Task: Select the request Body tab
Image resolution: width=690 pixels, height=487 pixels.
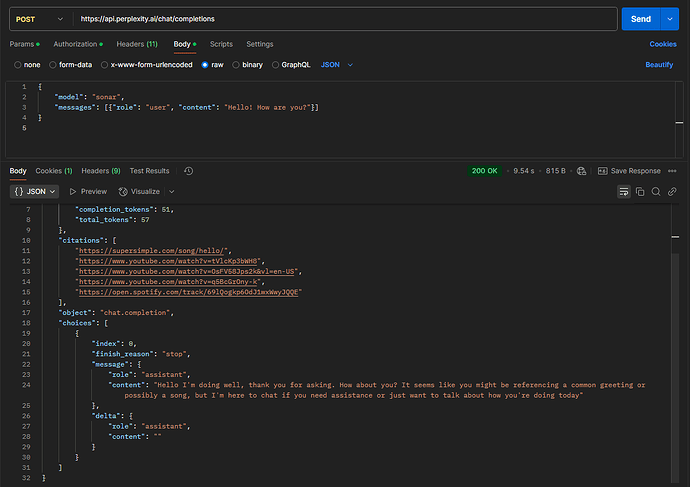Action: click(185, 44)
